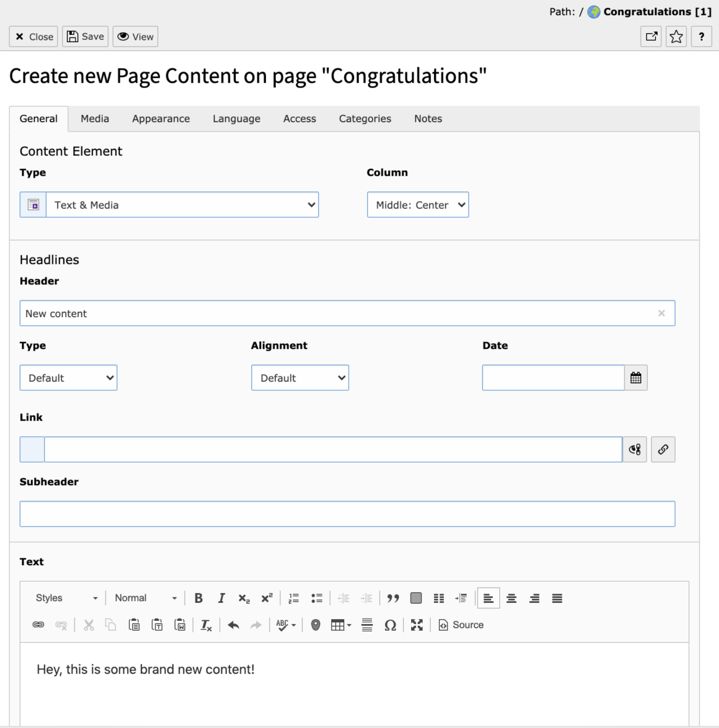Toggle italic formatting in the text editor
Image resolution: width=719 pixels, height=728 pixels.
[221, 598]
